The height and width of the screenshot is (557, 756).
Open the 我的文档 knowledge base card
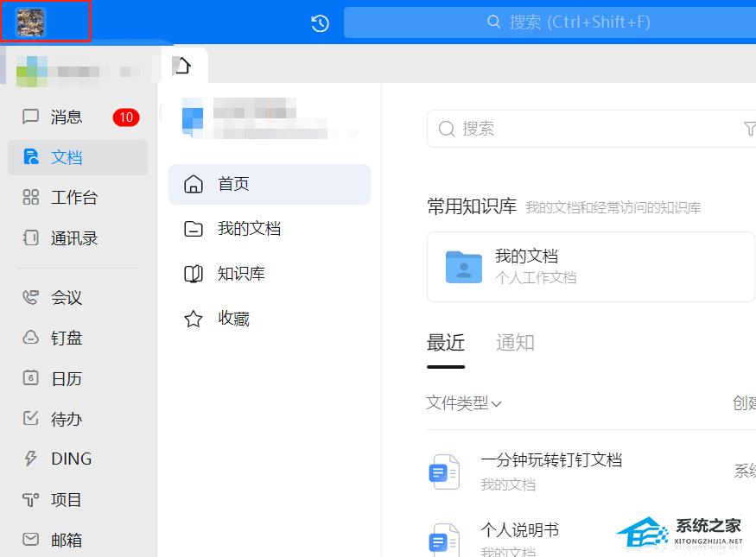590,266
